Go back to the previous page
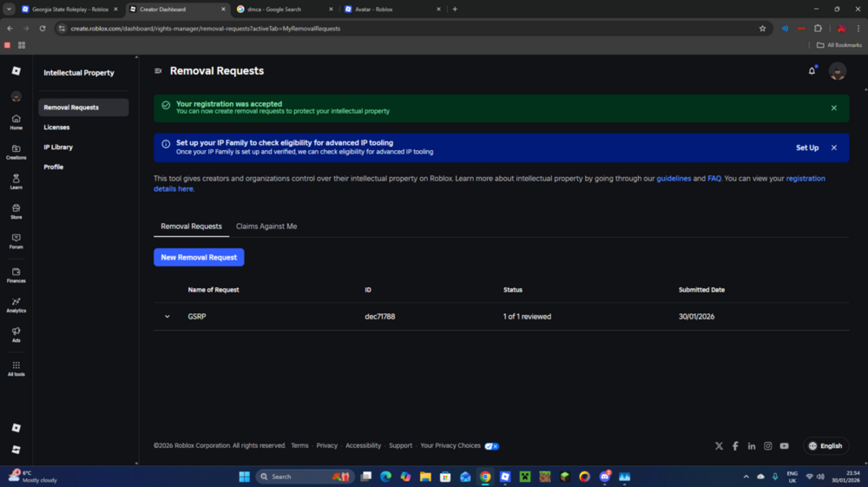This screenshot has height=487, width=868. point(10,29)
